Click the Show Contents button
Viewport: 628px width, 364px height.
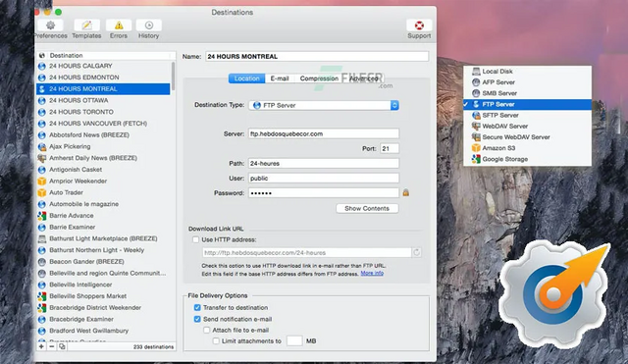[367, 209]
